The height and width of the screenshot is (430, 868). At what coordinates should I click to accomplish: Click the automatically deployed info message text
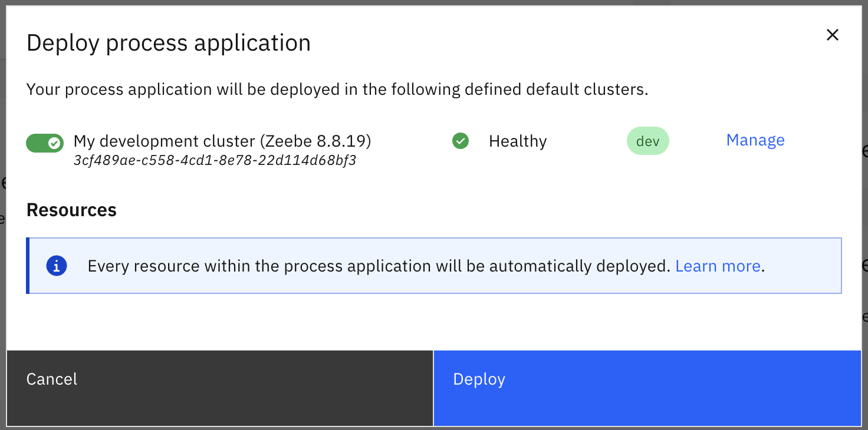(379, 266)
